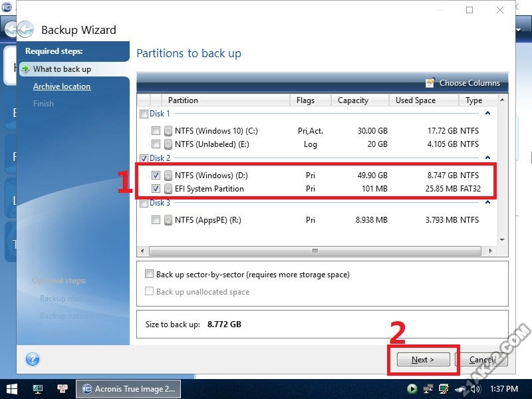This screenshot has width=532, height=399.
Task: Sort by the Flags column header
Action: (x=310, y=100)
